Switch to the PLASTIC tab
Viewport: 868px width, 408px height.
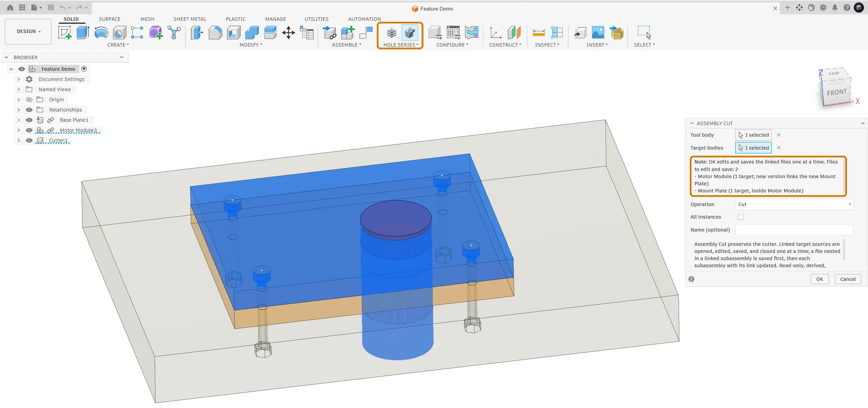point(236,19)
